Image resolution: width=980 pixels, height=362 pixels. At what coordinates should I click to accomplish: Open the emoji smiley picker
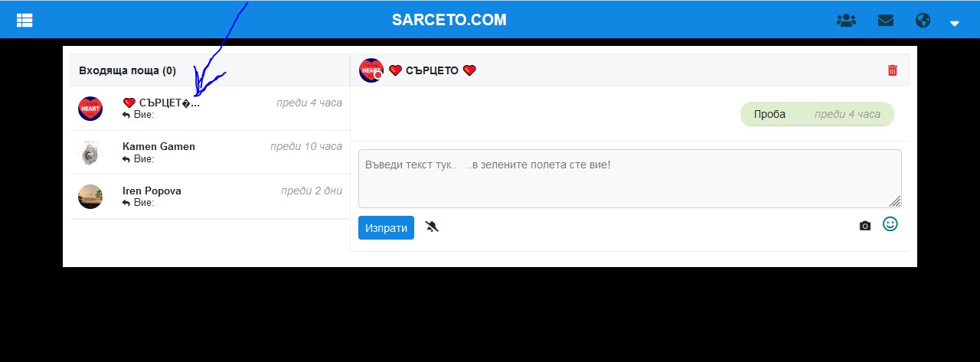click(890, 224)
